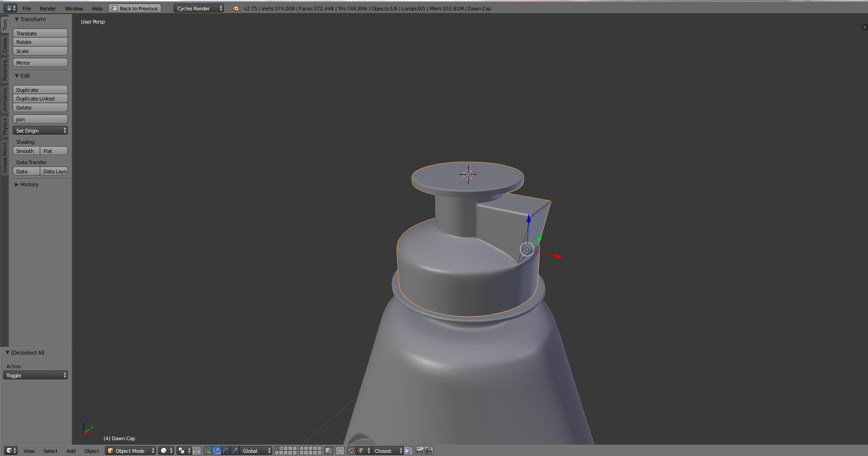
Task: Open the File menu
Action: click(27, 8)
